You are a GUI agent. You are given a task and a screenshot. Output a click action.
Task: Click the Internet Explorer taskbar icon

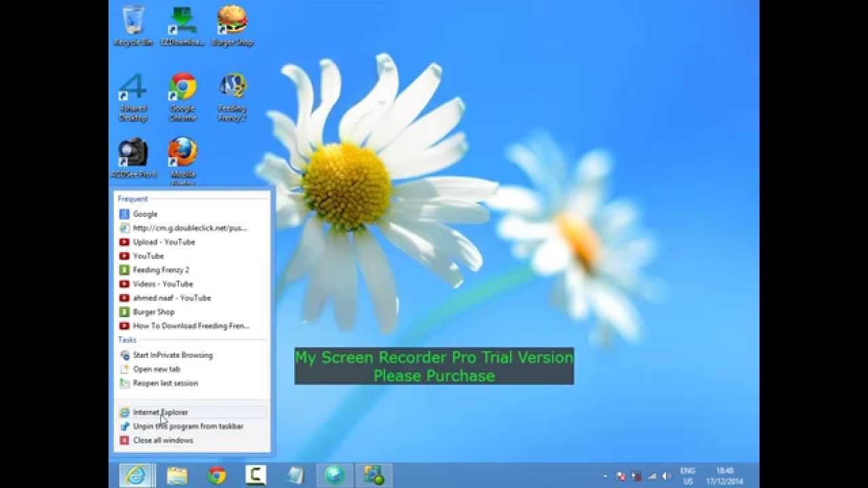click(136, 475)
